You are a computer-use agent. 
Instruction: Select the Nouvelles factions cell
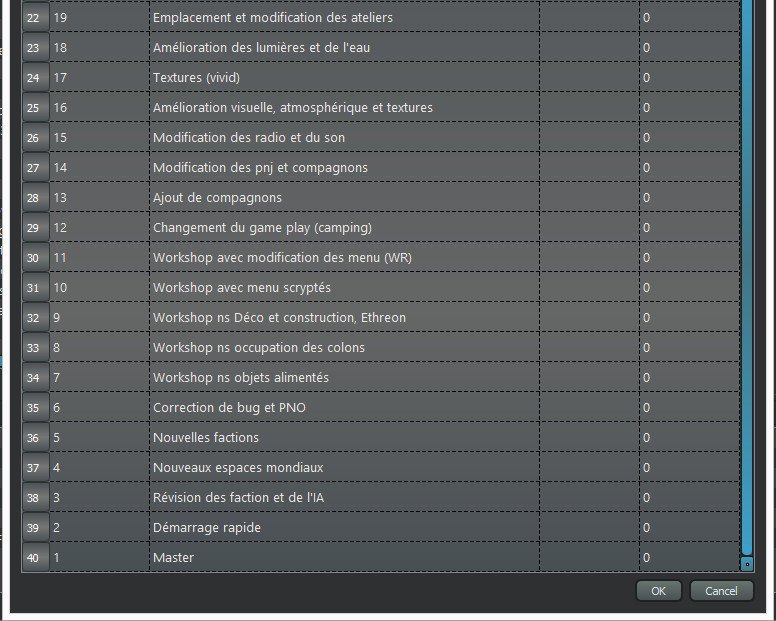pyautogui.click(x=344, y=438)
